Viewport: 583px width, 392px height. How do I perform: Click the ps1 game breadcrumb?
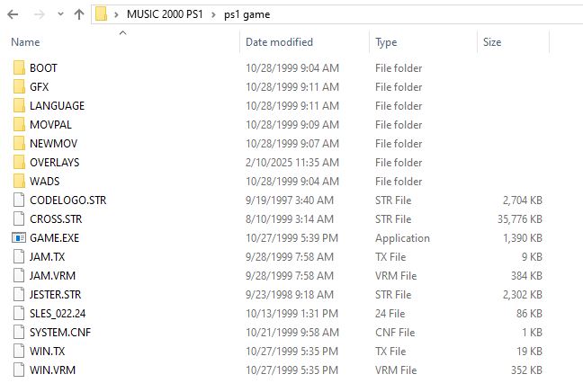coord(246,14)
